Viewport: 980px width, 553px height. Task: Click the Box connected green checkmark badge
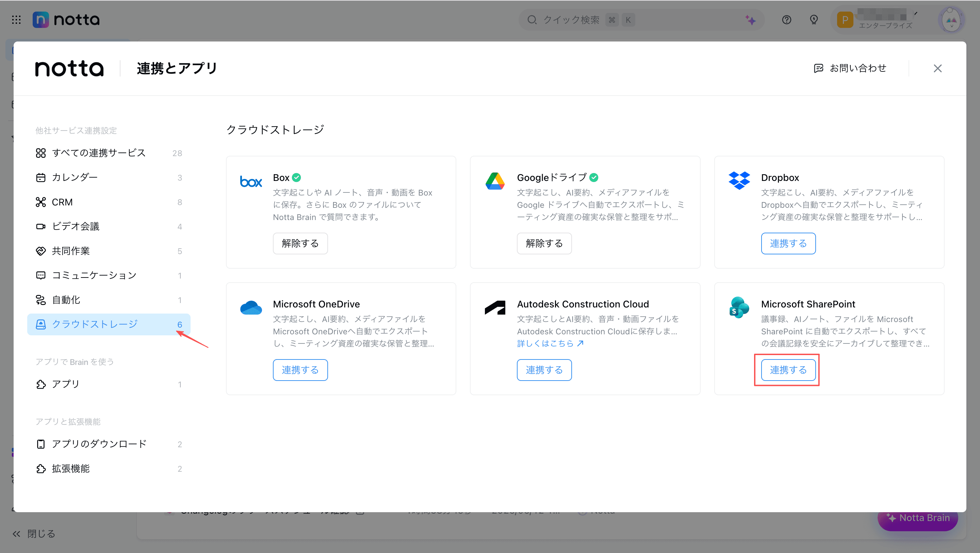(296, 178)
